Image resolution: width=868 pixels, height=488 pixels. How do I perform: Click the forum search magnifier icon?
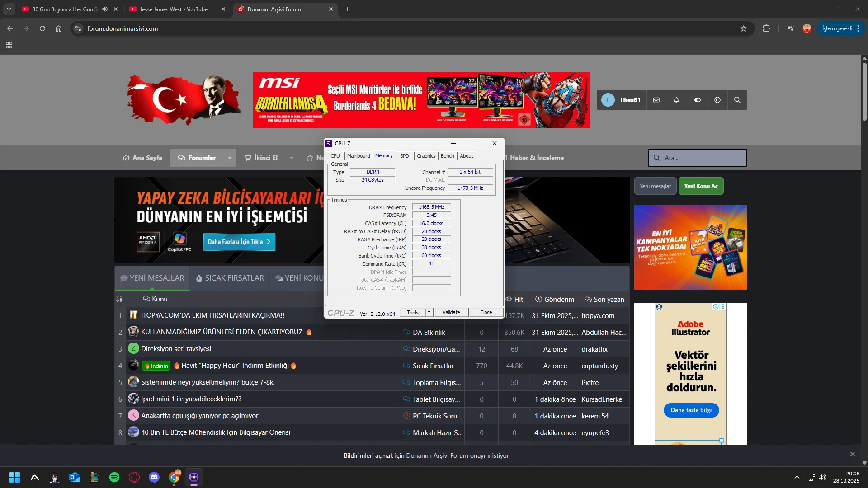[x=737, y=100]
